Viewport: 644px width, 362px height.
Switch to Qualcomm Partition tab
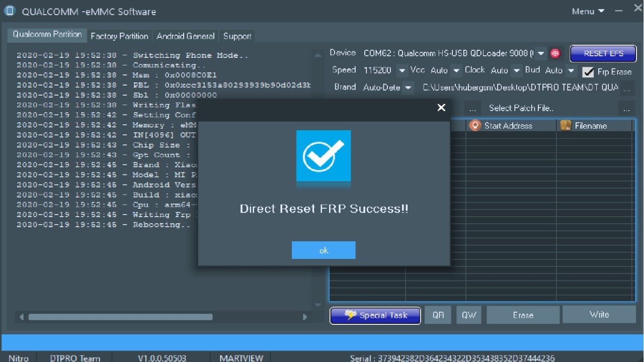(47, 35)
